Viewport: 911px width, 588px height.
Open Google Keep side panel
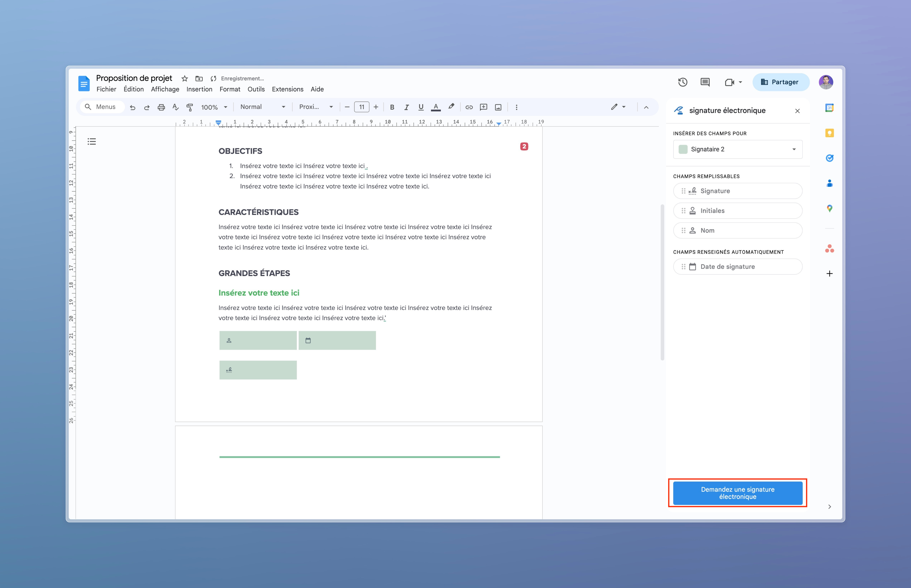[x=829, y=133]
